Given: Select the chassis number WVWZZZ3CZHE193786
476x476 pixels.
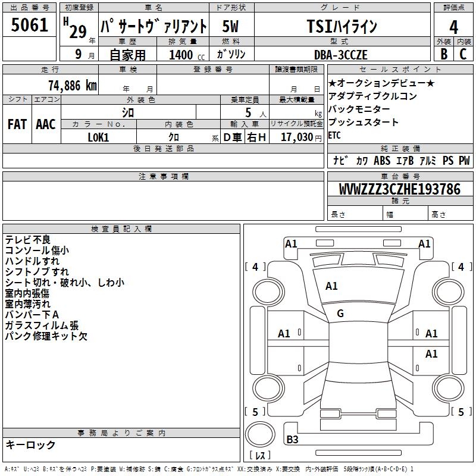Looking at the screenshot, I should [400, 189].
